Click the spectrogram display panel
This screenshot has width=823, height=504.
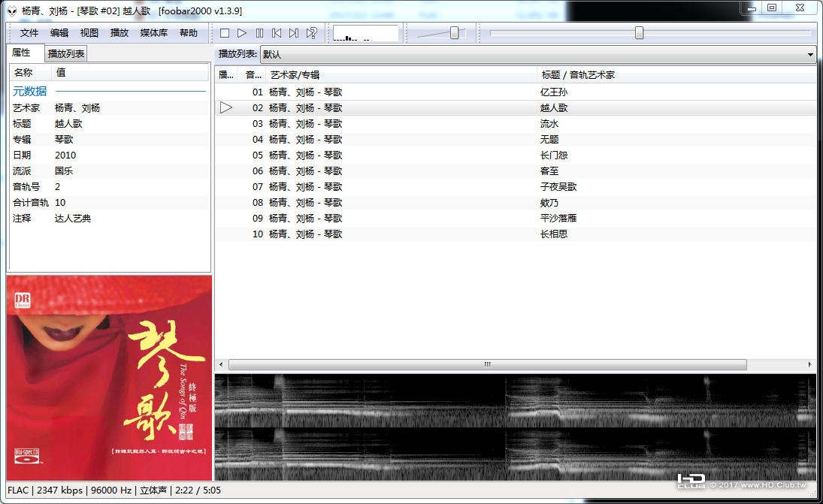click(x=516, y=427)
